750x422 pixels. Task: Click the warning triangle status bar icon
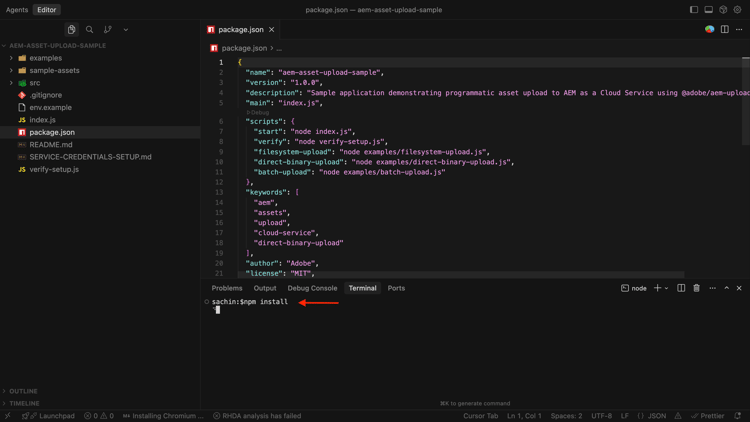pos(678,416)
